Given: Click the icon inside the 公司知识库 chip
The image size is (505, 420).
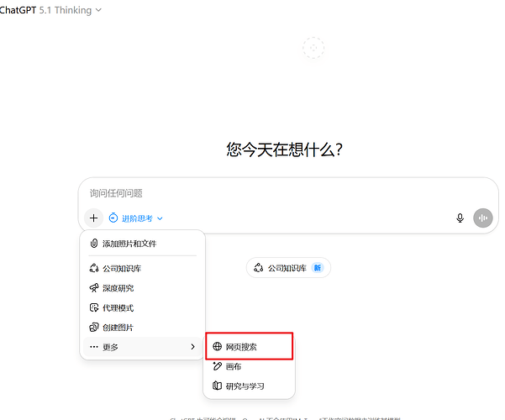Looking at the screenshot, I should (258, 268).
